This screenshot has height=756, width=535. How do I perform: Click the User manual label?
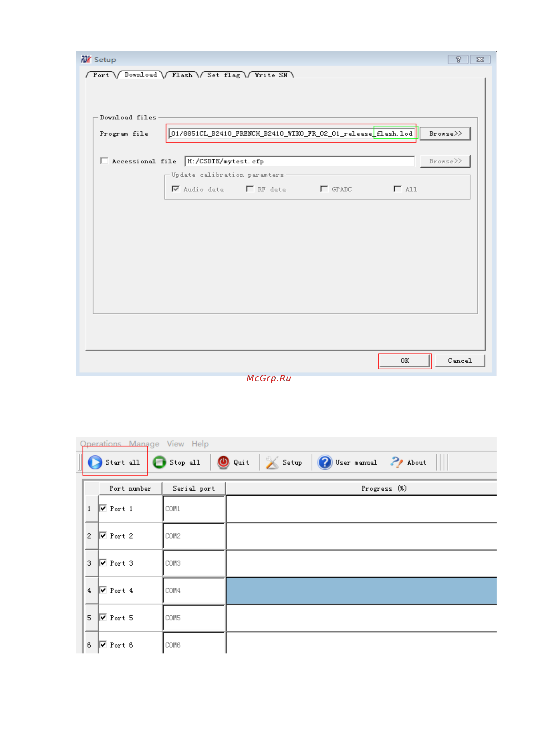click(356, 462)
